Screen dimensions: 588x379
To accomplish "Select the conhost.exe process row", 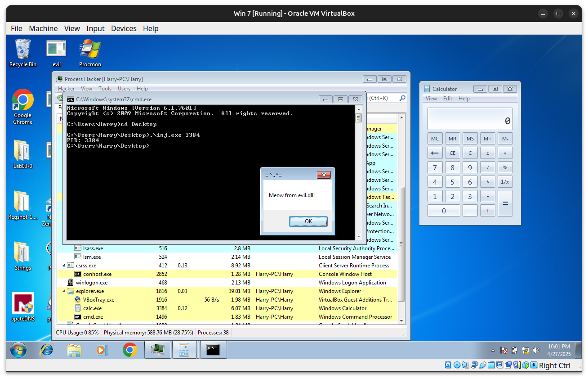I will click(227, 274).
